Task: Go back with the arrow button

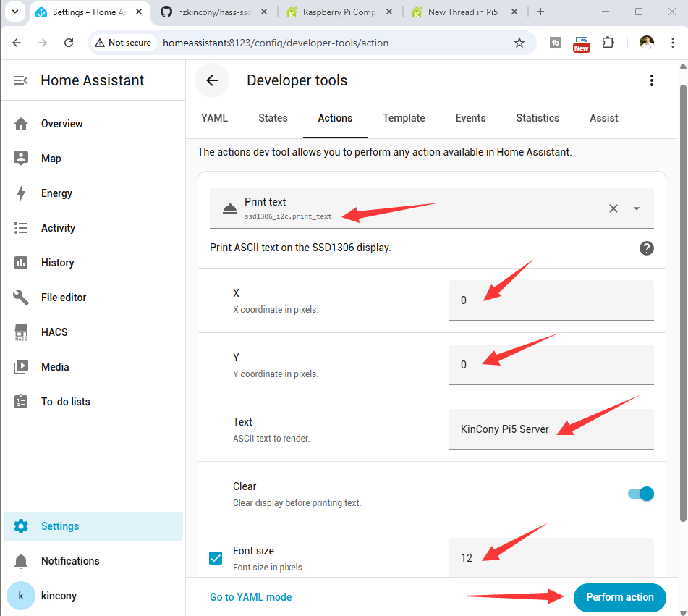Action: point(212,80)
